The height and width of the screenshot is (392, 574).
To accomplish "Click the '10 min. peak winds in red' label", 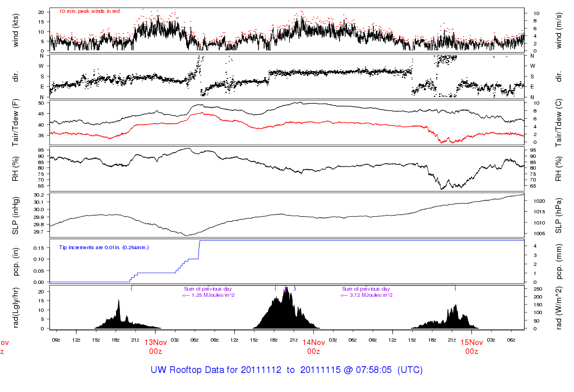I will 89,11.
